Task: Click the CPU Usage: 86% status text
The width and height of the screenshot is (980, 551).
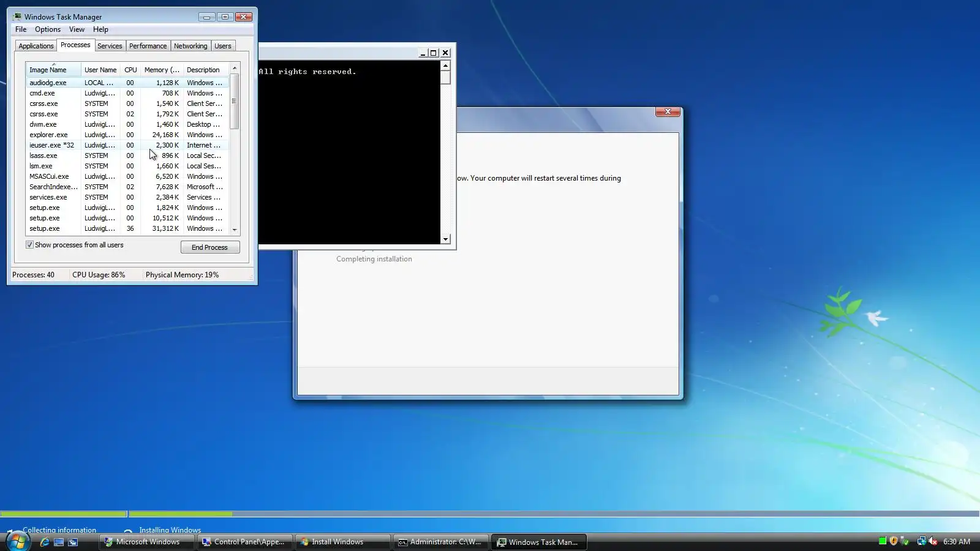Action: point(99,275)
